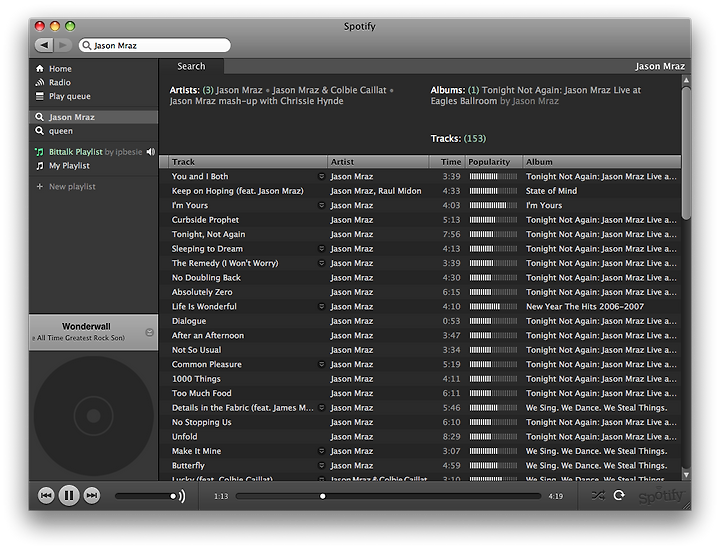Click the music note icon of Bittalk Playlist
The image size is (720, 550).
(x=40, y=152)
